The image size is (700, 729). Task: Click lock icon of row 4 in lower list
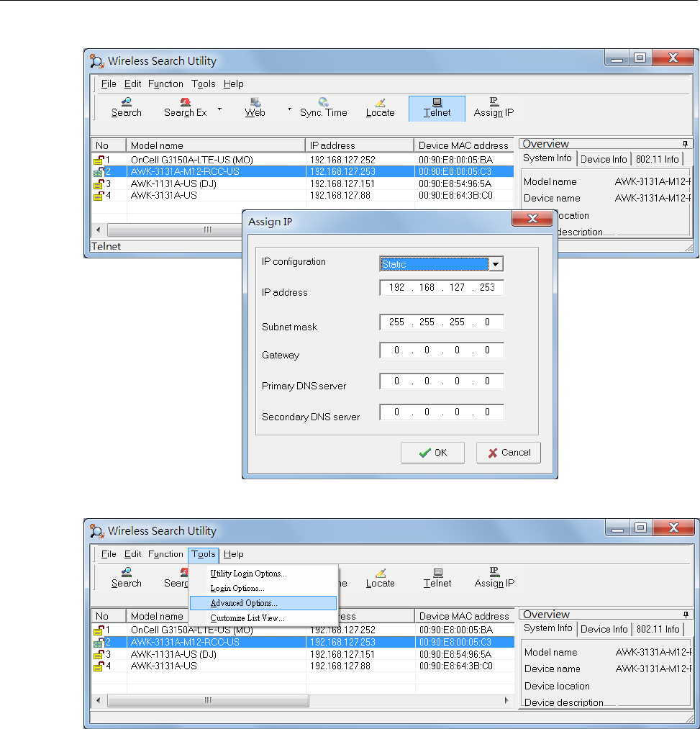tap(99, 666)
